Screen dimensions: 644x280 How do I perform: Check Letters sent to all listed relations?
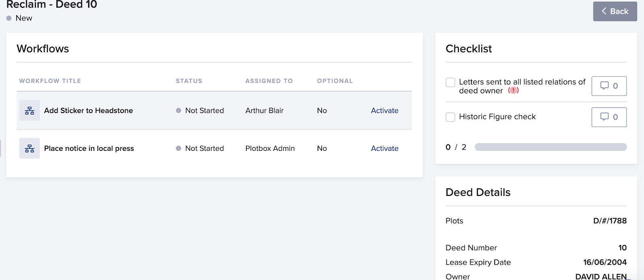point(450,82)
